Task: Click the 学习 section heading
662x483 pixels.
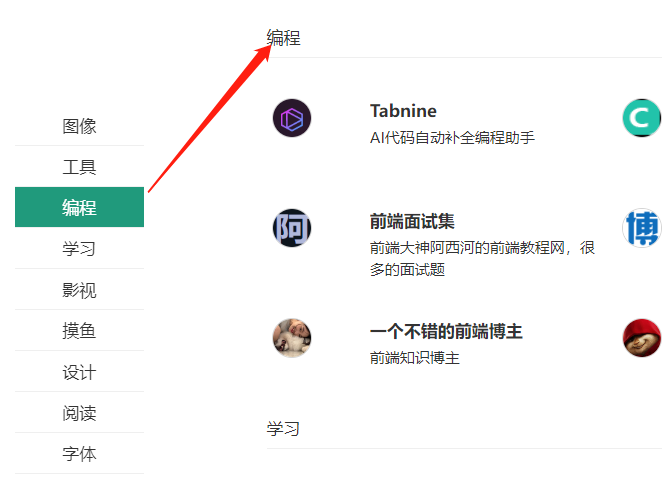Action: click(x=283, y=429)
